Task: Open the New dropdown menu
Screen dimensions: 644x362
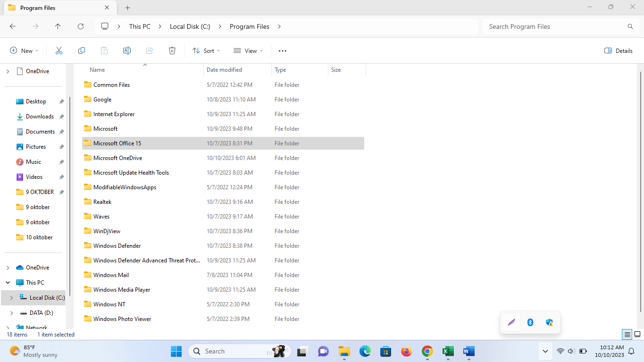Action: point(24,51)
